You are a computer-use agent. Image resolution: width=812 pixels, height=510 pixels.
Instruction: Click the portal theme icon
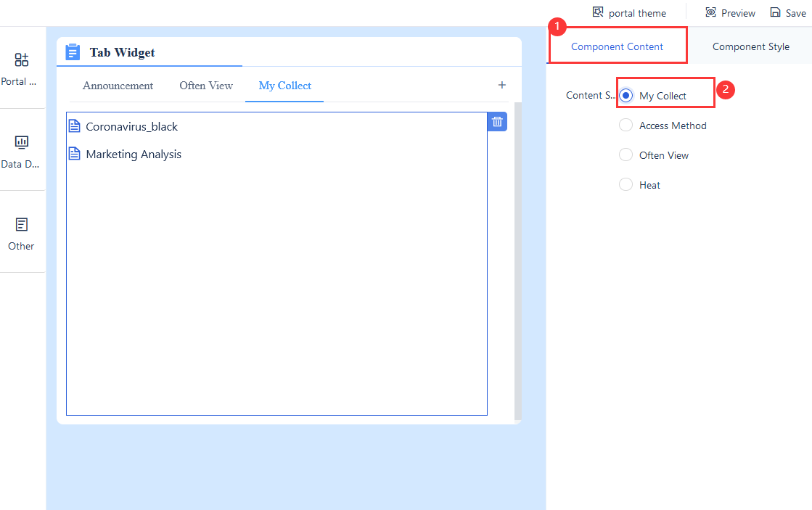pyautogui.click(x=598, y=12)
